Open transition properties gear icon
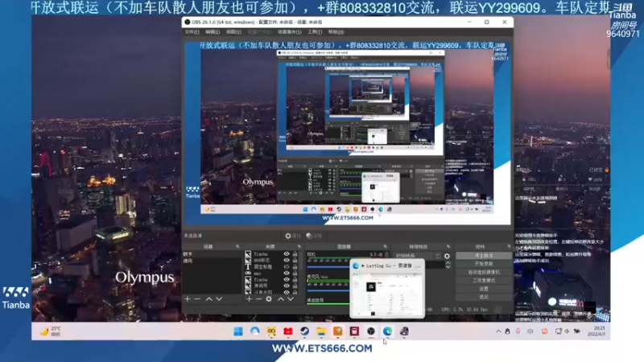Viewport: 644px width, 362px height. pos(448,256)
